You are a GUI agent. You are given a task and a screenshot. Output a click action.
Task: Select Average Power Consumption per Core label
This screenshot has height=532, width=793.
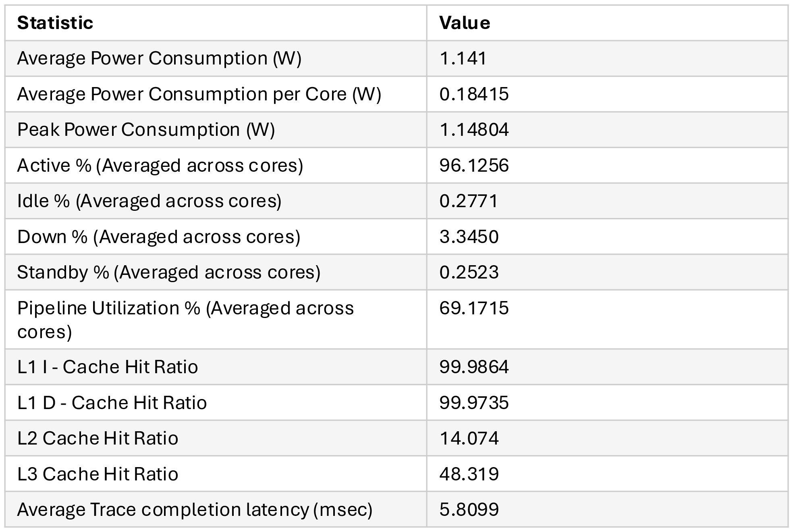tap(199, 94)
